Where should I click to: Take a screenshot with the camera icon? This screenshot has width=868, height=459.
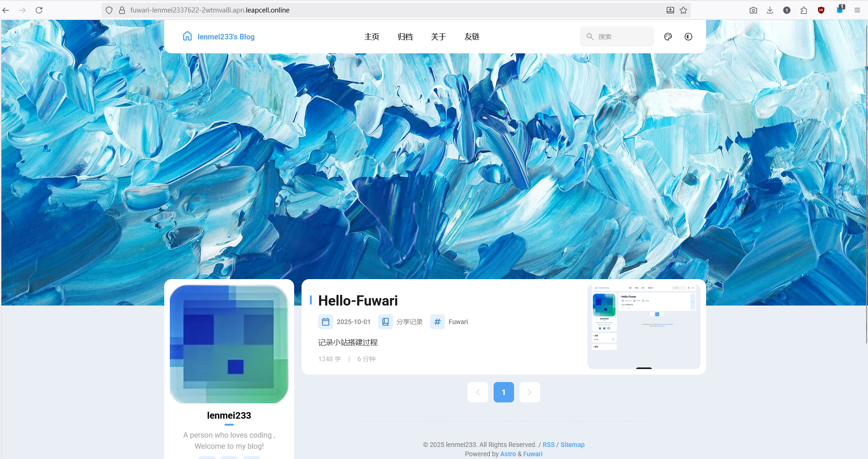753,10
